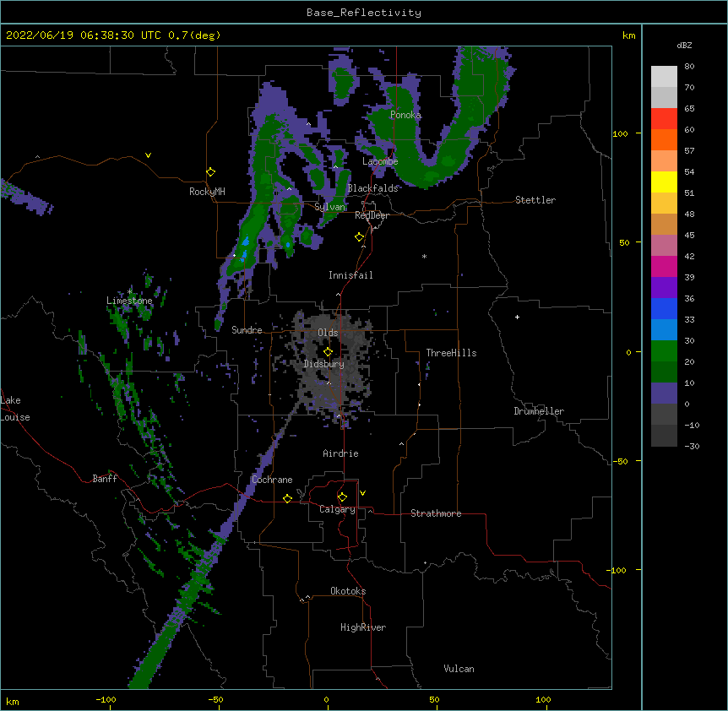Click the Lacombe city label
Screen dimensions: 728x711
(380, 161)
